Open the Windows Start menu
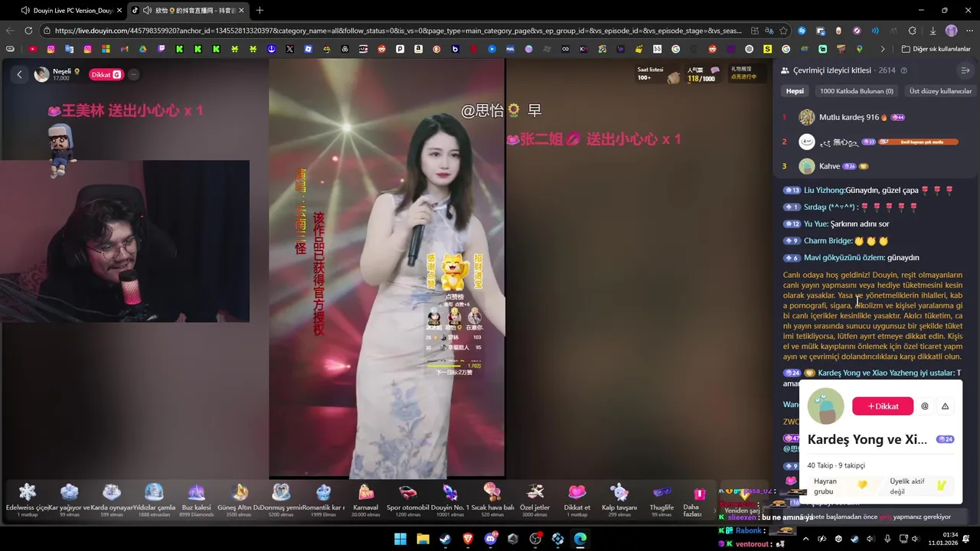The height and width of the screenshot is (551, 980). click(x=400, y=539)
